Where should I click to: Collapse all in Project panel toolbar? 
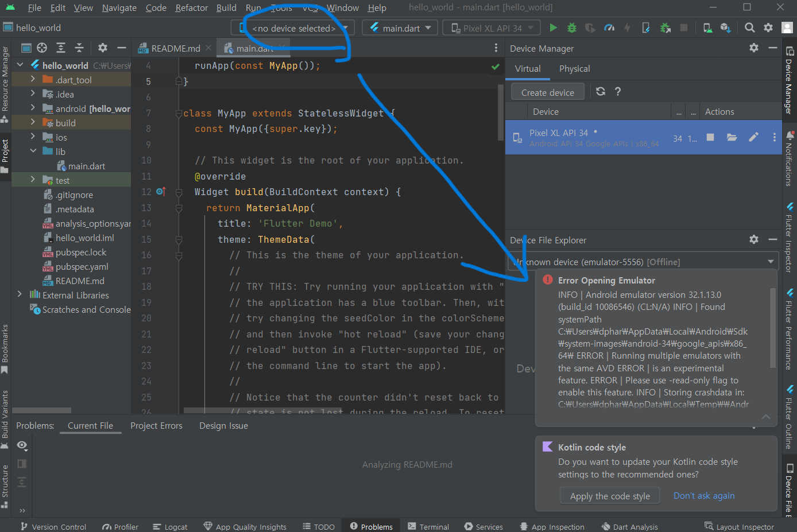coord(79,48)
